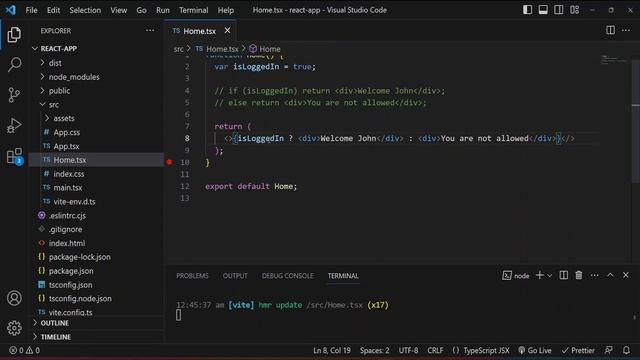Split the terminal panel
The image size is (640, 360).
coord(563,276)
